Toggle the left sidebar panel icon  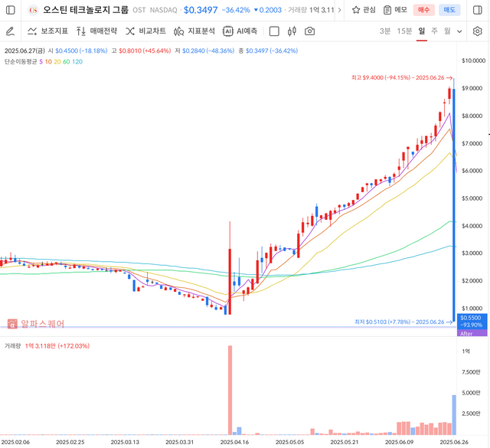(x=10, y=10)
